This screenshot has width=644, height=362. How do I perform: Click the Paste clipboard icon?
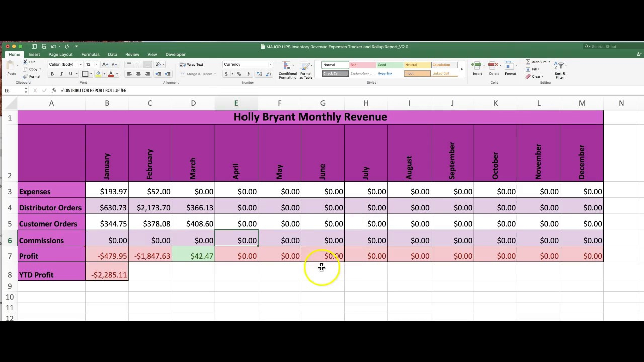point(11,67)
